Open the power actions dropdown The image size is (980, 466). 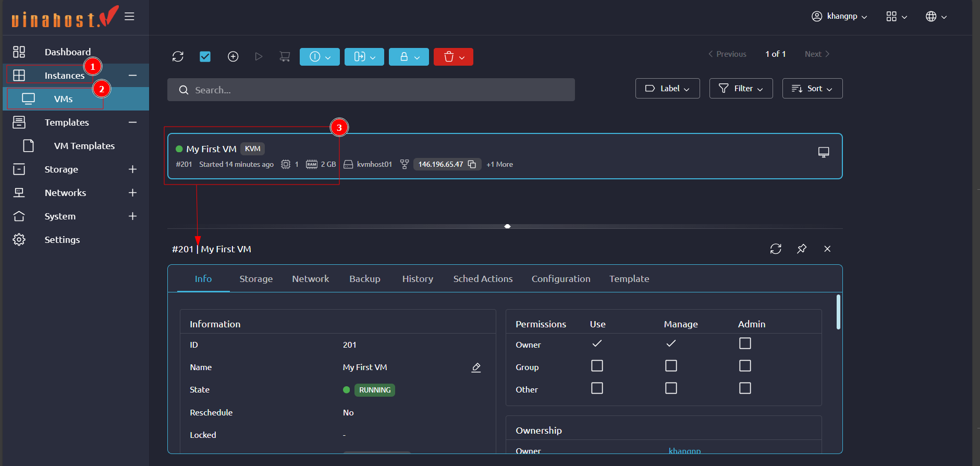pyautogui.click(x=320, y=57)
